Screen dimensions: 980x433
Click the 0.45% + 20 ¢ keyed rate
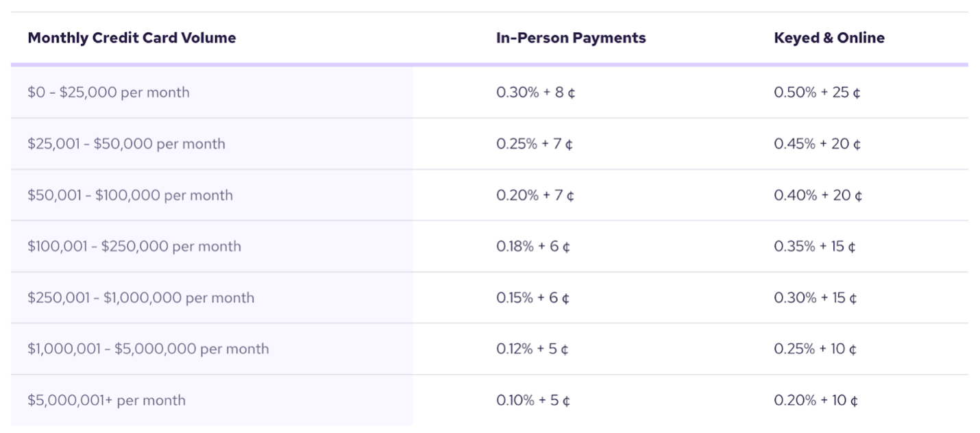[x=818, y=144]
